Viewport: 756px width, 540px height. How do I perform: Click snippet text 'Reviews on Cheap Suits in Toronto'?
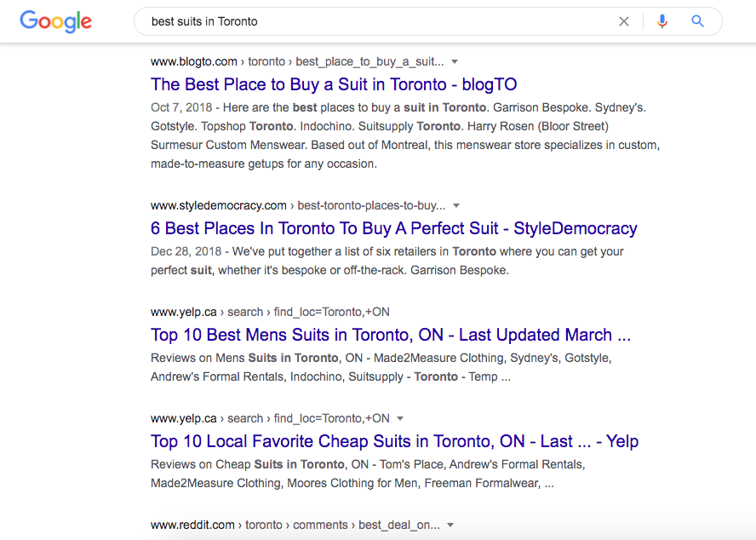click(x=248, y=465)
